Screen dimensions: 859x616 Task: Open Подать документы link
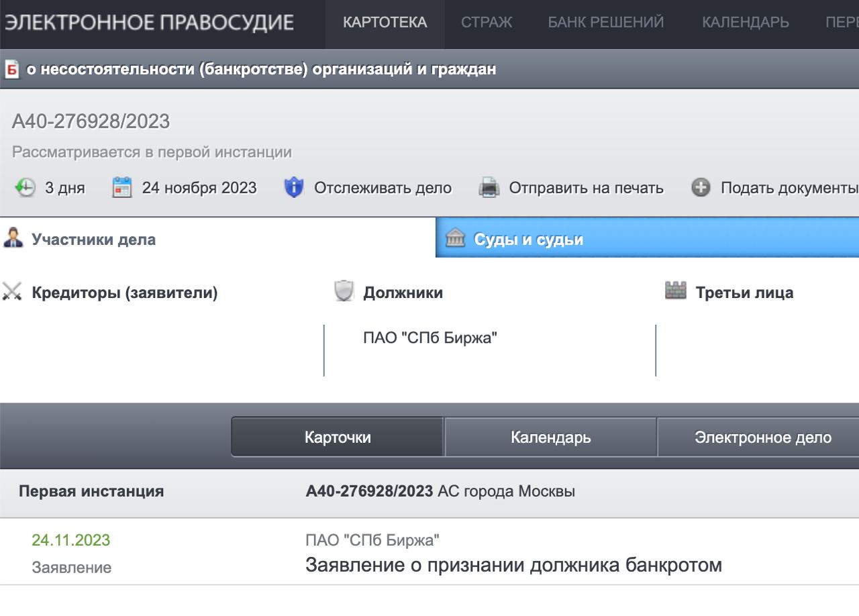(789, 188)
